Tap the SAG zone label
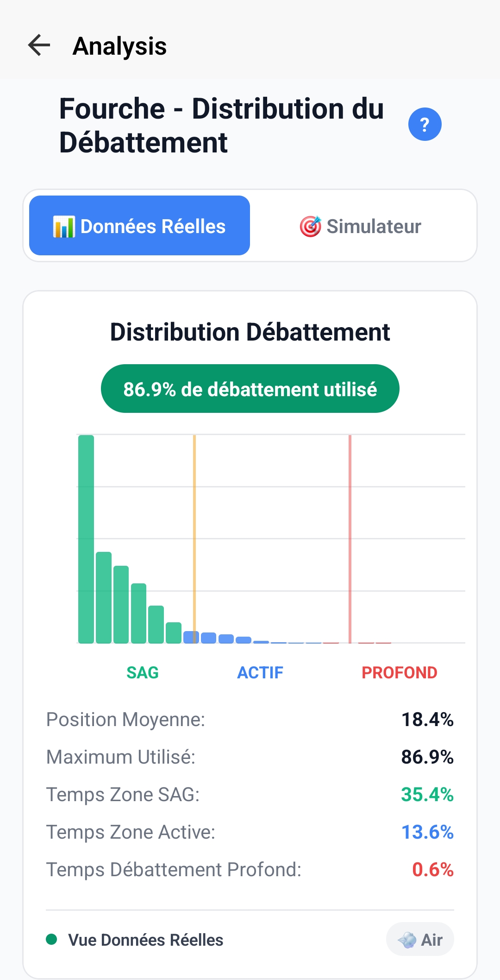 143,673
